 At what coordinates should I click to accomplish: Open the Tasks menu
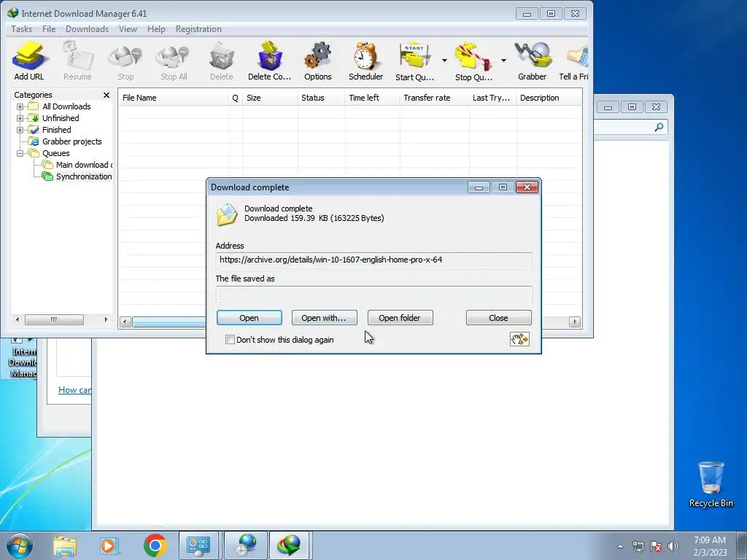click(x=21, y=29)
